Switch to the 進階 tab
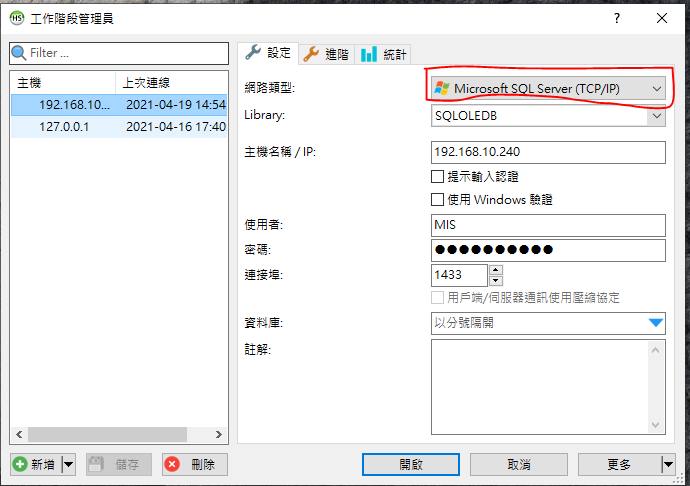This screenshot has height=486, width=690. tap(327, 54)
